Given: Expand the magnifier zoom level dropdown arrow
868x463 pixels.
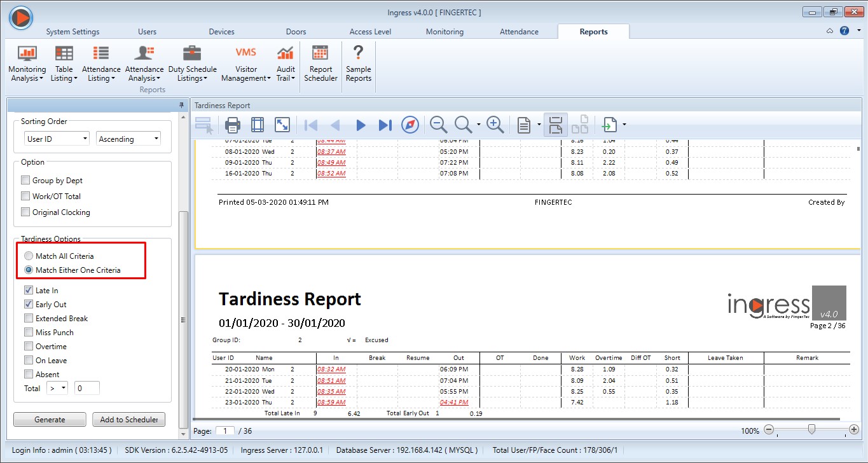Looking at the screenshot, I should pyautogui.click(x=478, y=125).
